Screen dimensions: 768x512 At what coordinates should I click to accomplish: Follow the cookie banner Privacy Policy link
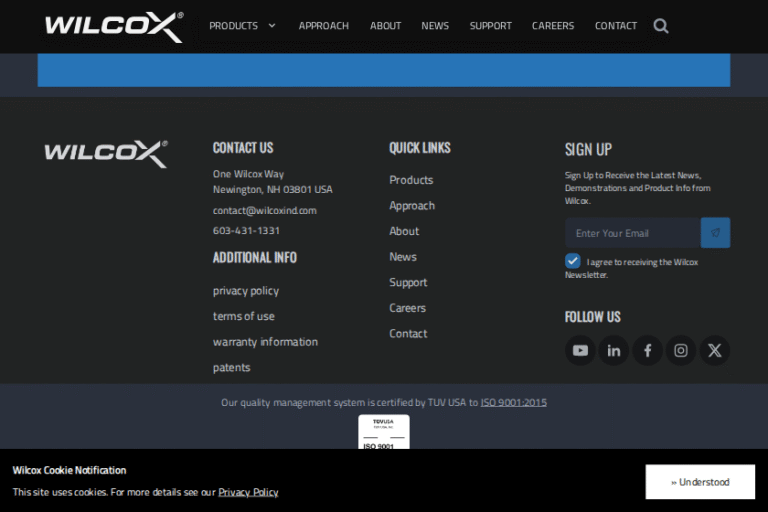[x=248, y=492]
